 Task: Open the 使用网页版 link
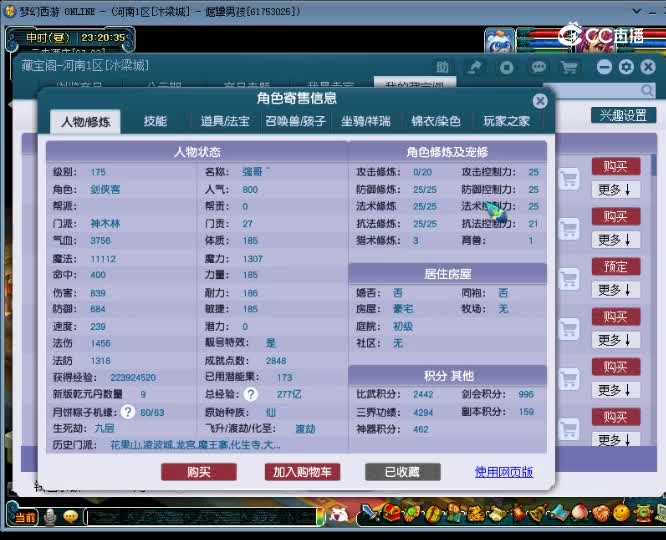tap(504, 472)
